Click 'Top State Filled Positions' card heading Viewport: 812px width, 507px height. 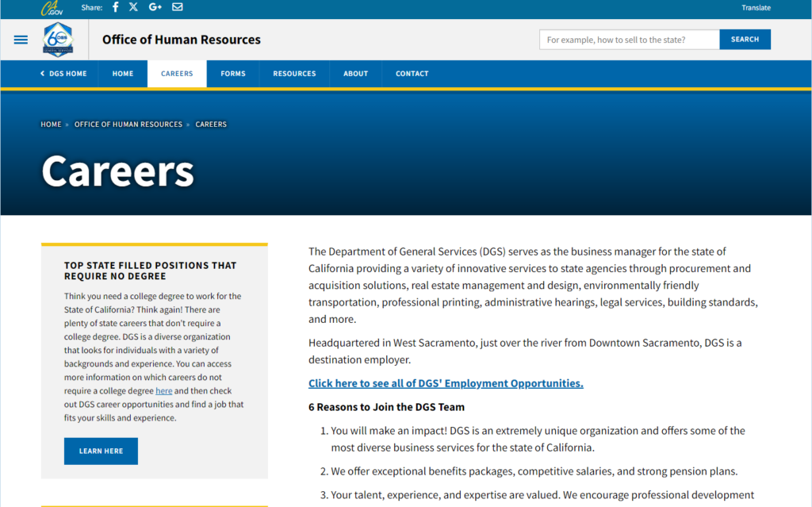[x=150, y=271]
